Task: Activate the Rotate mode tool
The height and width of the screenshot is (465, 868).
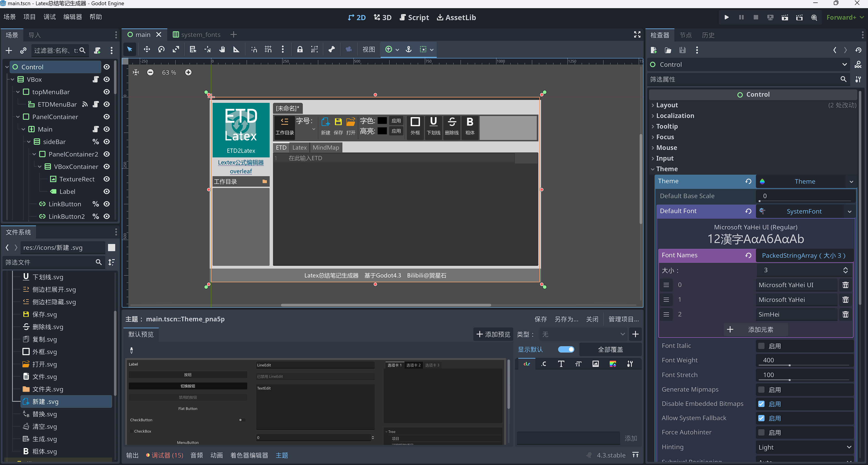Action: click(x=161, y=50)
